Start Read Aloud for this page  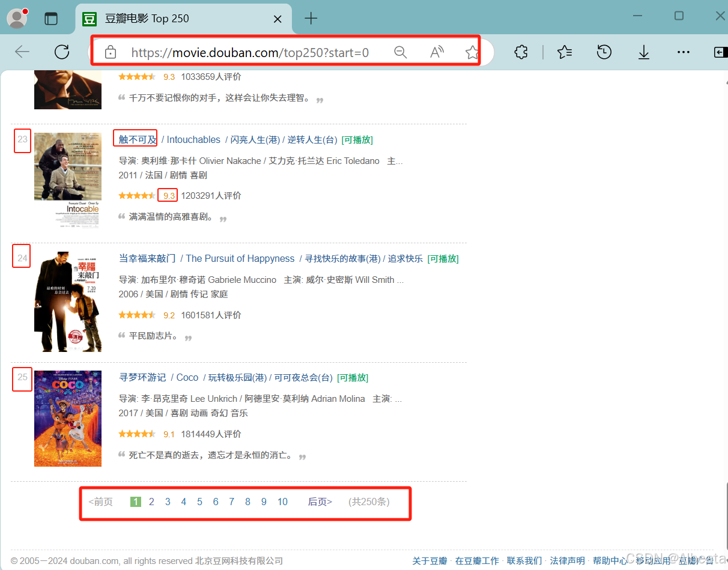[x=436, y=52]
